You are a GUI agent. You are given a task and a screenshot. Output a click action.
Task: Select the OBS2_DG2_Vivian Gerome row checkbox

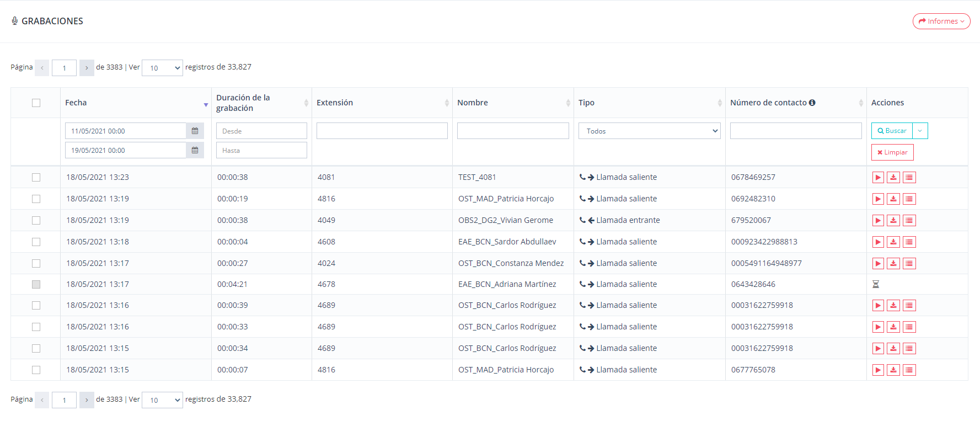point(36,220)
